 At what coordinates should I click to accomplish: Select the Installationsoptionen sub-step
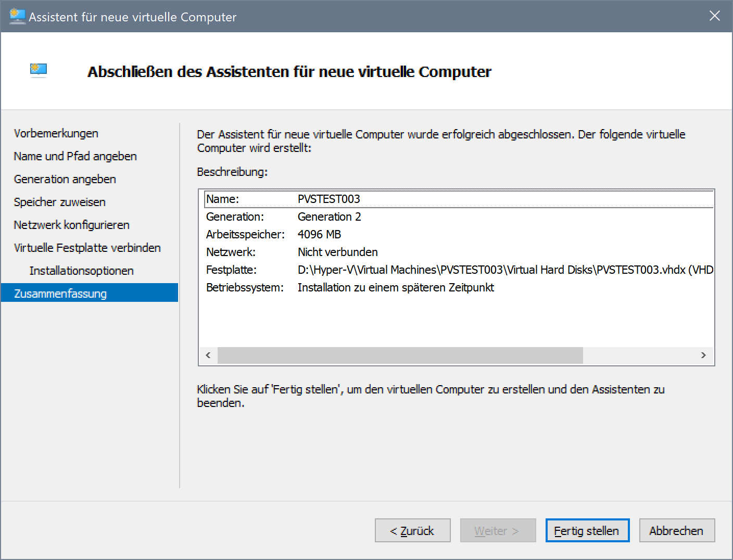(x=82, y=271)
